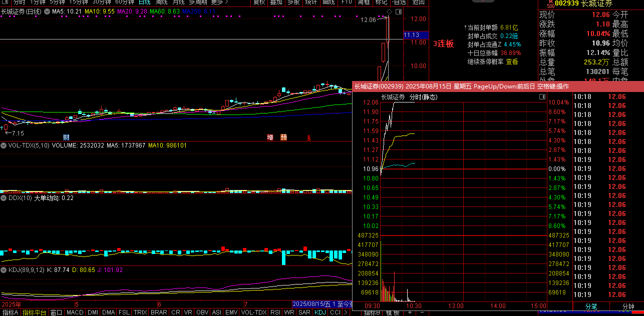Expand the VOL-TDX indicator dropdown arrow
Viewport: 644px width, 316px height.
tap(4, 145)
